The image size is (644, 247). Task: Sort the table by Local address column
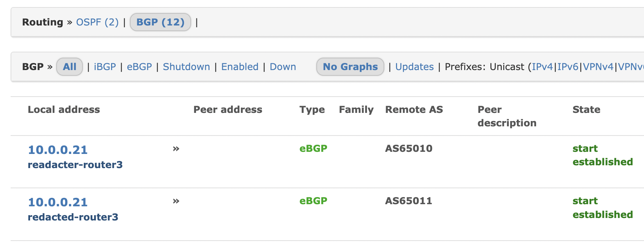64,110
